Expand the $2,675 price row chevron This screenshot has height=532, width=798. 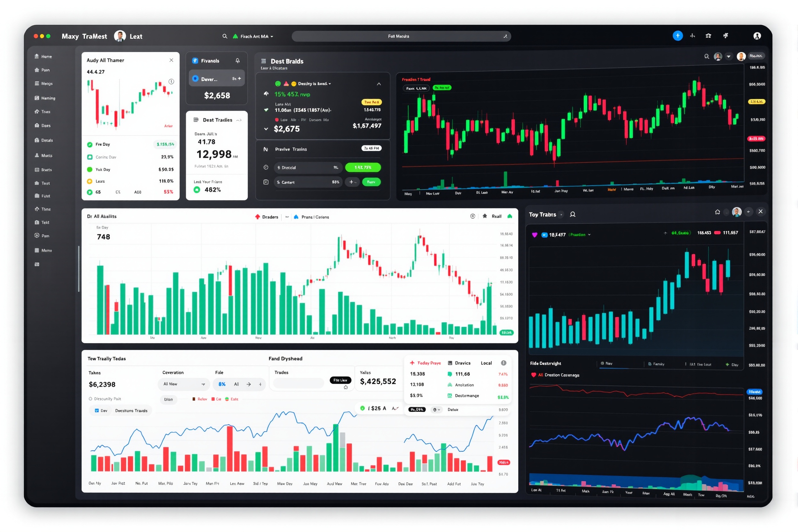266,129
